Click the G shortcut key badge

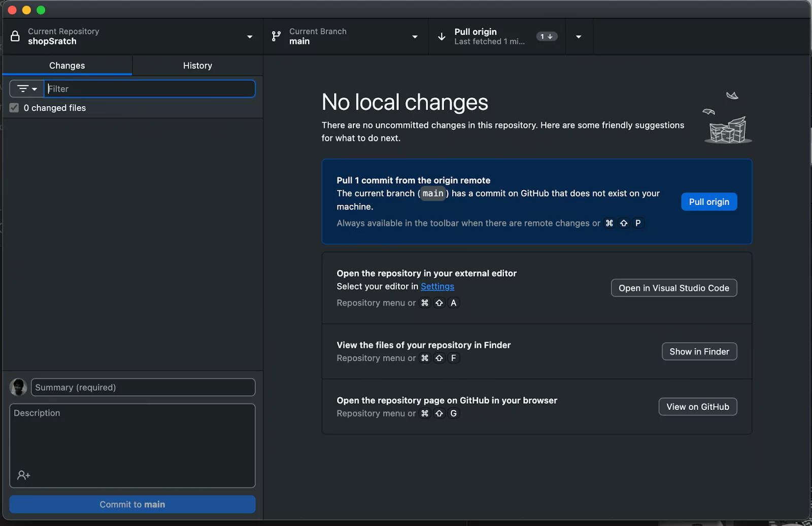(454, 413)
